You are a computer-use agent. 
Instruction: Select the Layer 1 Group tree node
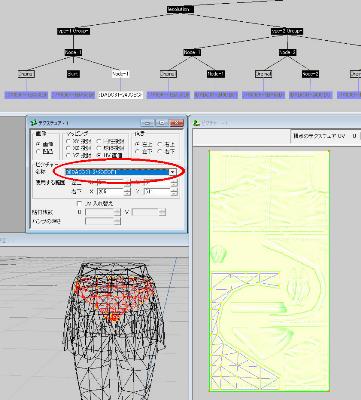coord(73,31)
